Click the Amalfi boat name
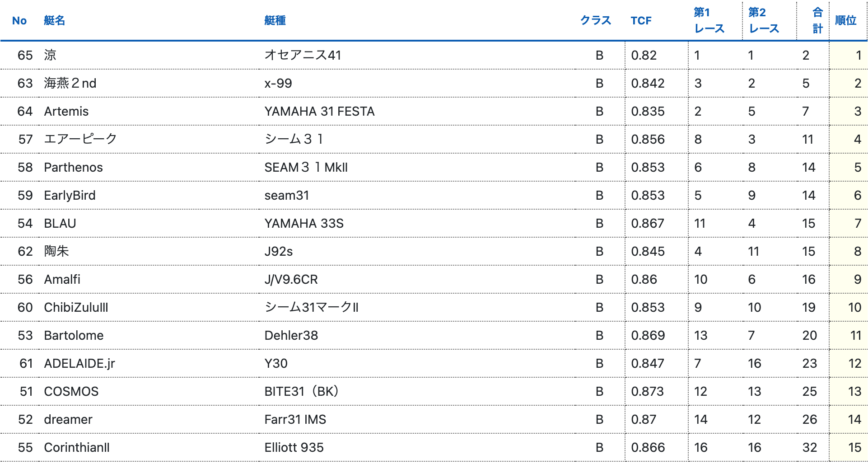The height and width of the screenshot is (464, 868). point(62,279)
